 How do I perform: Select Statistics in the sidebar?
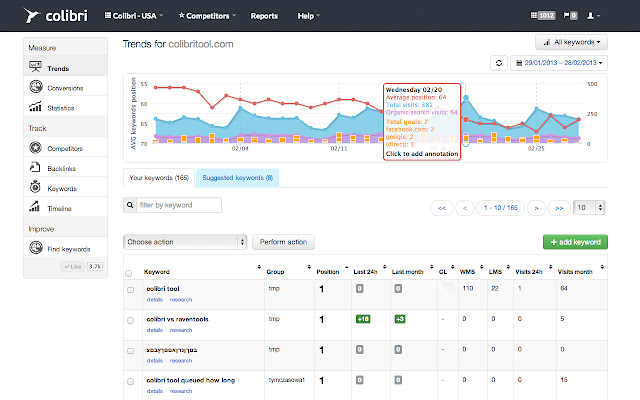(x=65, y=107)
